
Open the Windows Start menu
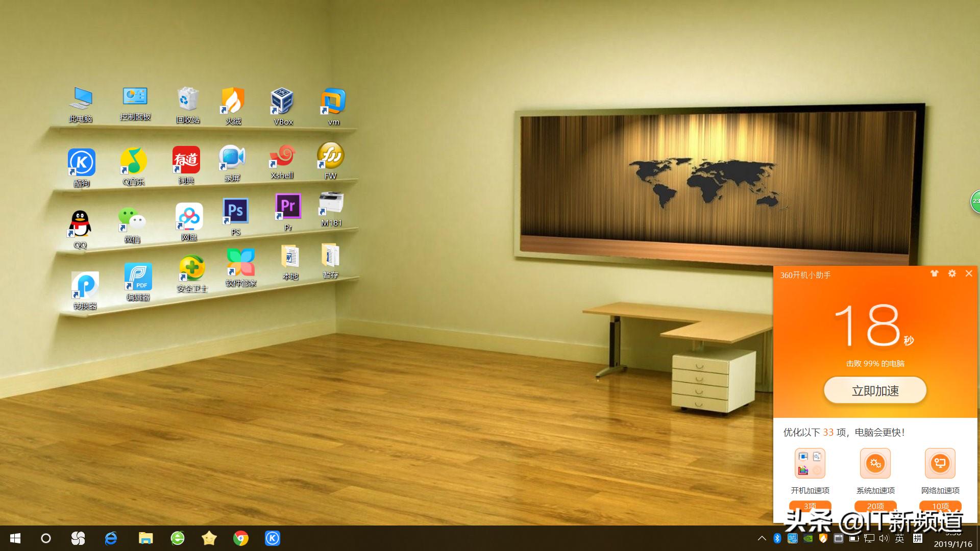pos(15,538)
